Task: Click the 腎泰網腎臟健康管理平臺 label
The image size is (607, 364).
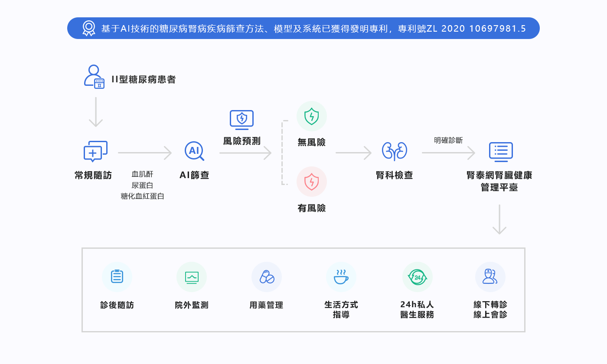Action: pos(499,182)
